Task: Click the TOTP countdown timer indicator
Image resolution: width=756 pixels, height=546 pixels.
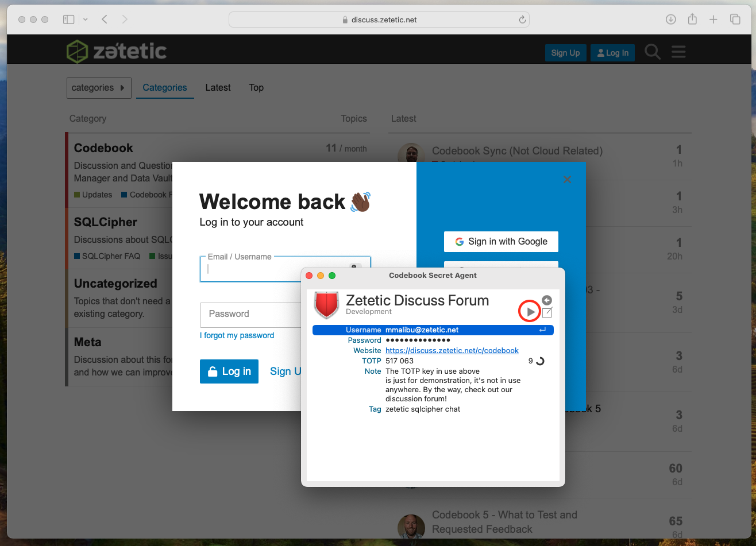Action: pos(539,361)
